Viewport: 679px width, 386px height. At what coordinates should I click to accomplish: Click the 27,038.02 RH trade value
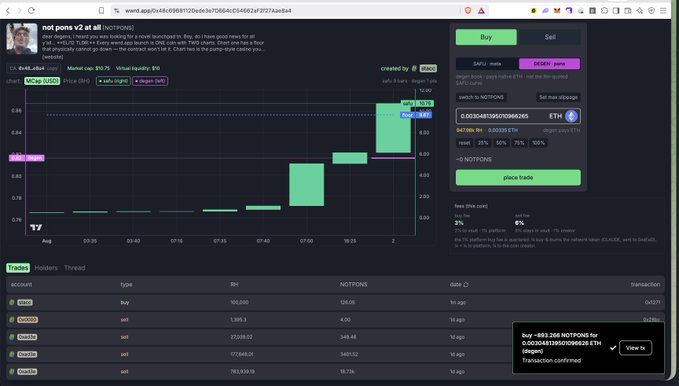241,337
